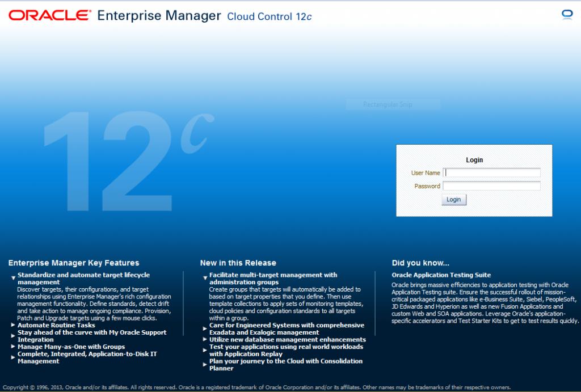Click the 'New in this Release' heading
The width and height of the screenshot is (581, 392).
tap(239, 263)
